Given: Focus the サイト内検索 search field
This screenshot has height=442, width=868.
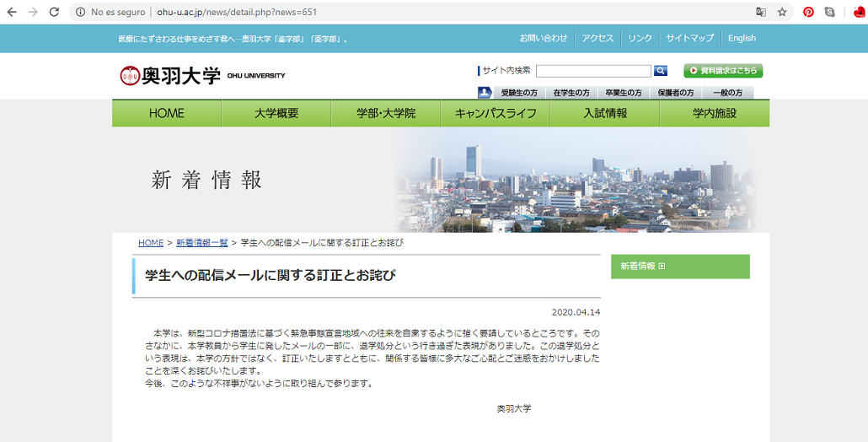Looking at the screenshot, I should [x=592, y=71].
